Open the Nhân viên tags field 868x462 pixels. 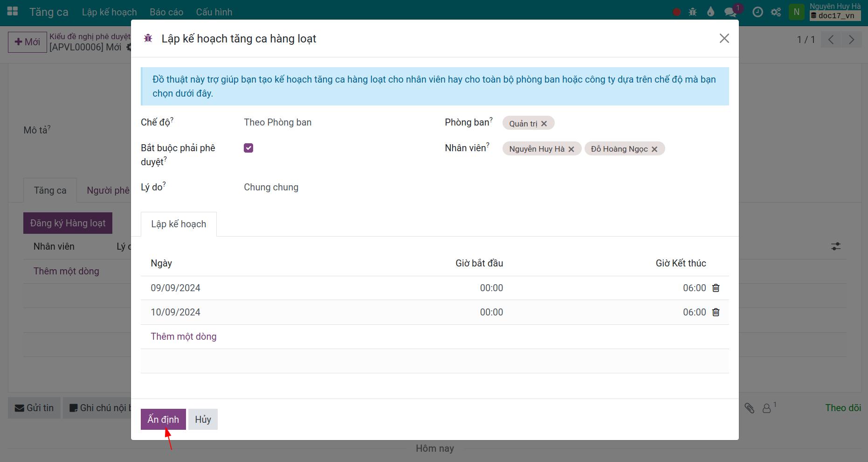(615, 149)
